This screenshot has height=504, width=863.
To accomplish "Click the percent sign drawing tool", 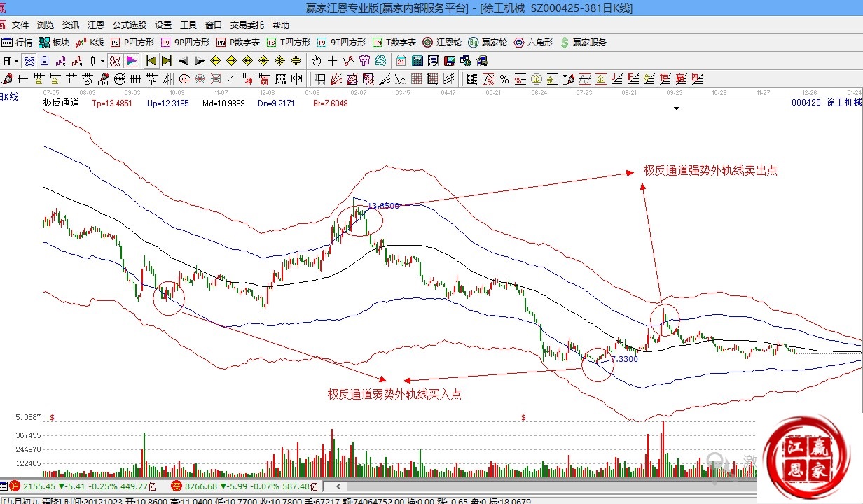I will [x=504, y=78].
